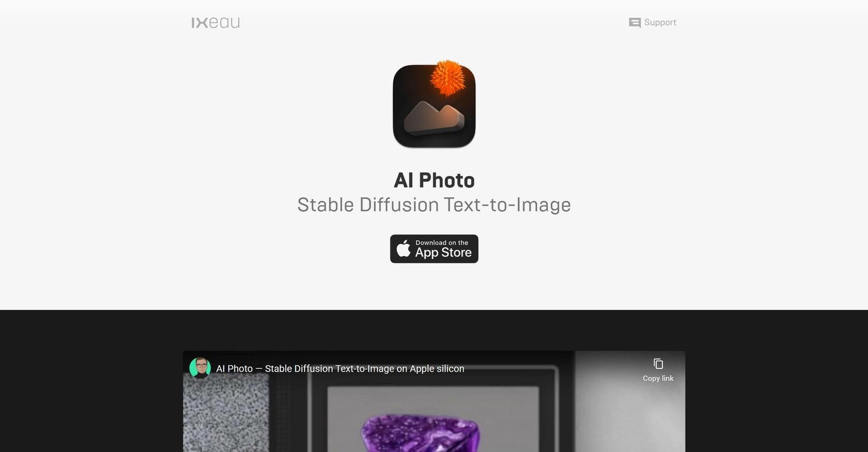Click the Support chat bubble icon
The image size is (868, 452).
[634, 23]
